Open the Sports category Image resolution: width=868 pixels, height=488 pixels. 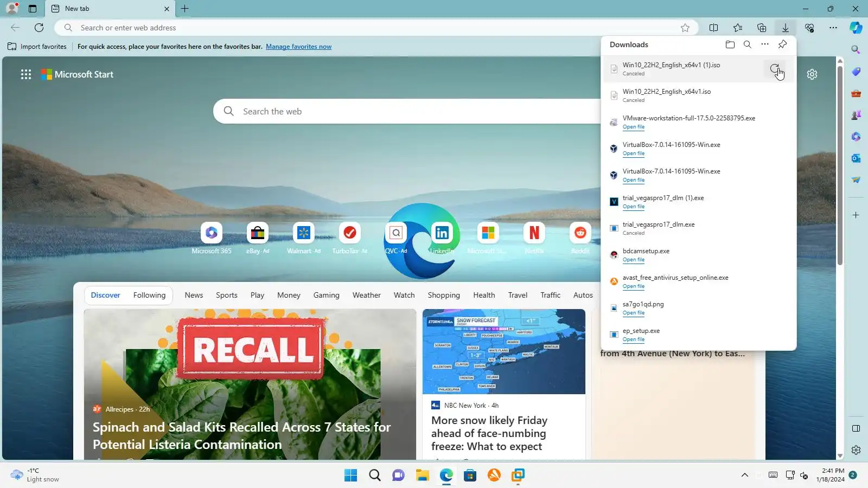pyautogui.click(x=227, y=295)
